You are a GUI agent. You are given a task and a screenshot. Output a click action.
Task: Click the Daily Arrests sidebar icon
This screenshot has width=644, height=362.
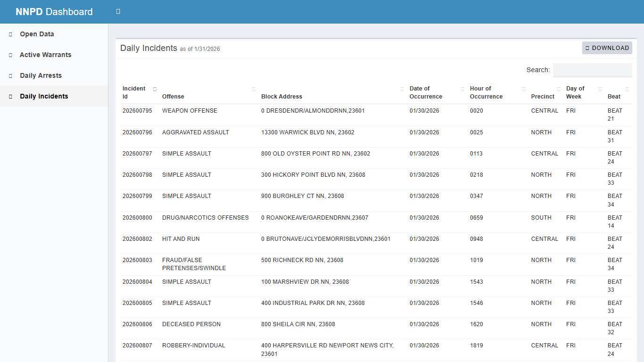pos(10,75)
